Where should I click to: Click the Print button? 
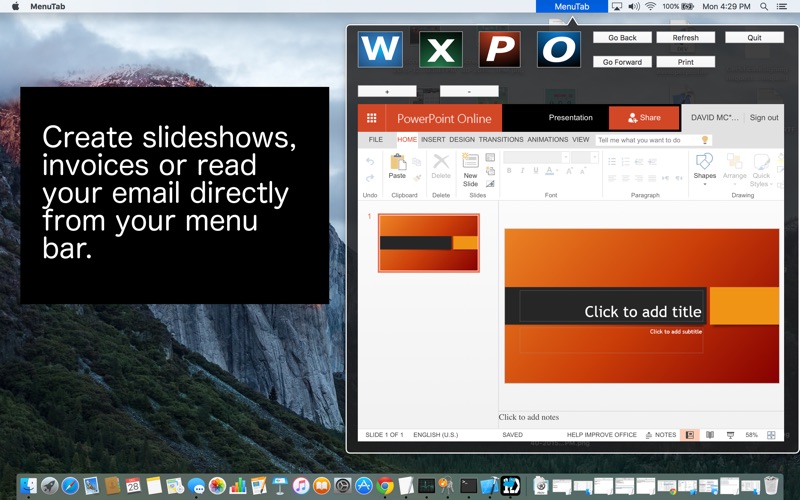(685, 62)
